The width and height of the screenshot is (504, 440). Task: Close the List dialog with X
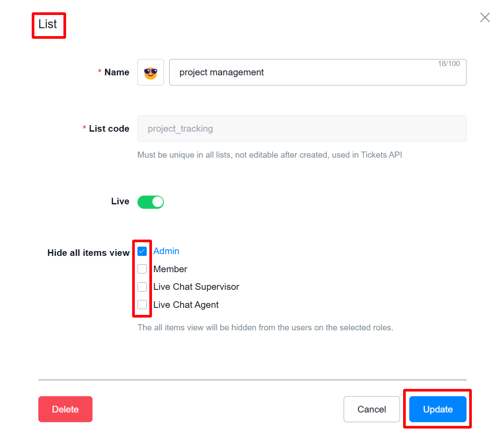[x=485, y=17]
